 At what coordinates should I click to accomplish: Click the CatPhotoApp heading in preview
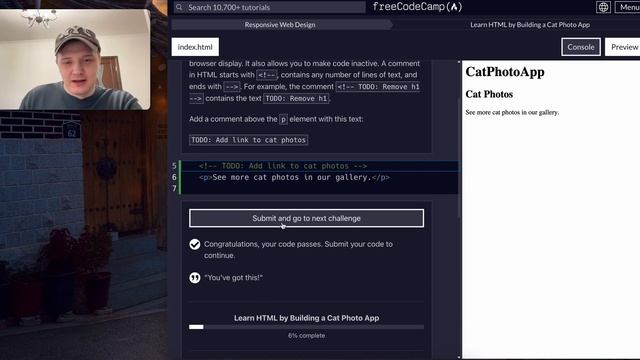pos(505,72)
